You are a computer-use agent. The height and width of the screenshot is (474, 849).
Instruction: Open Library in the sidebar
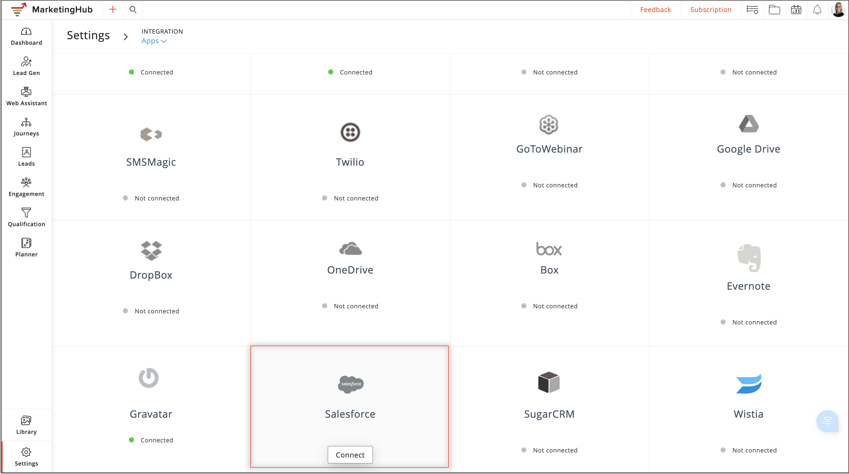point(26,425)
